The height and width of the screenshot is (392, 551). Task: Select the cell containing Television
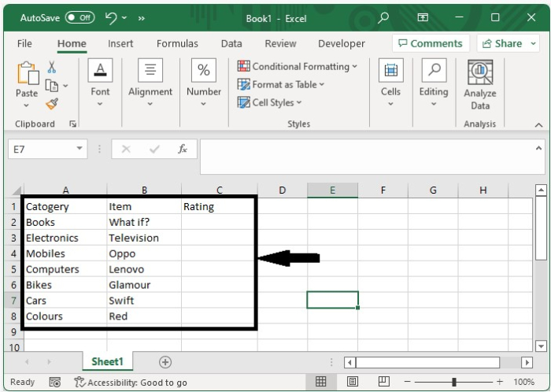point(144,238)
